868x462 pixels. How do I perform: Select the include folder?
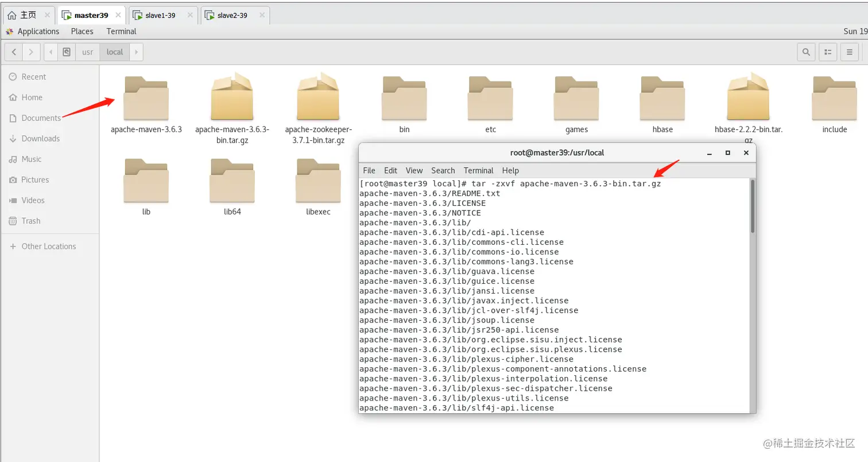click(835, 105)
